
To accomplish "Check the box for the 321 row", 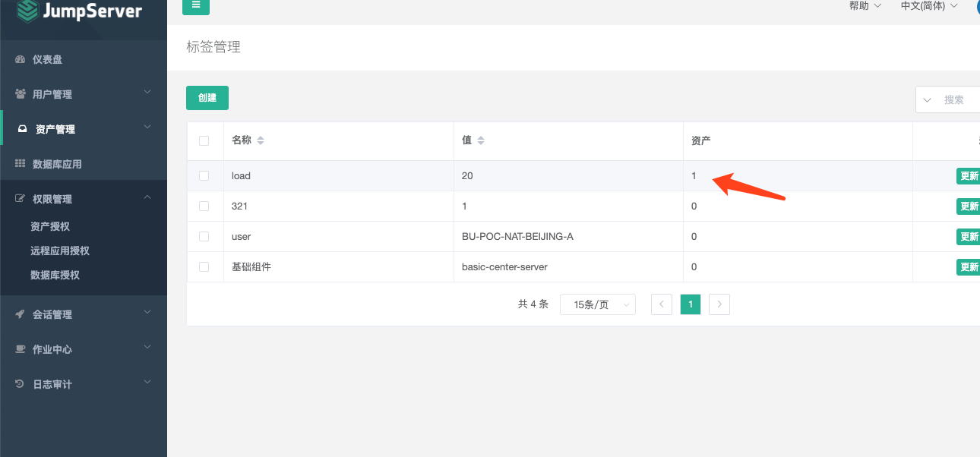I will (204, 206).
